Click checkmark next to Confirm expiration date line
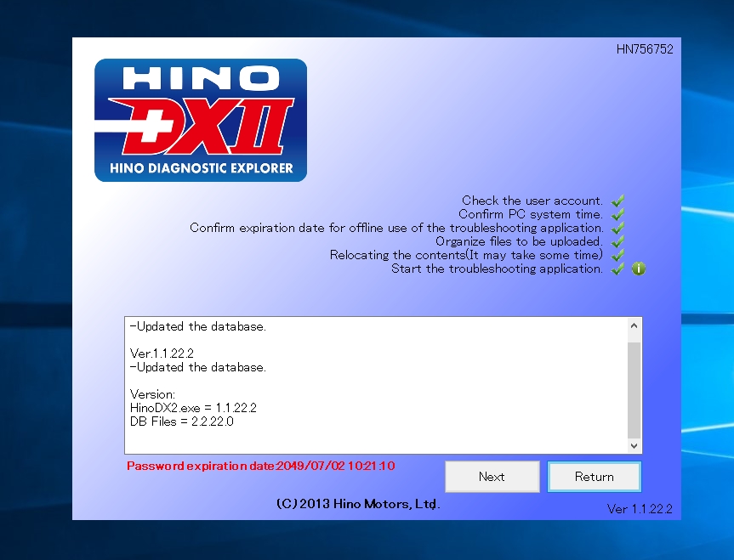 click(618, 228)
